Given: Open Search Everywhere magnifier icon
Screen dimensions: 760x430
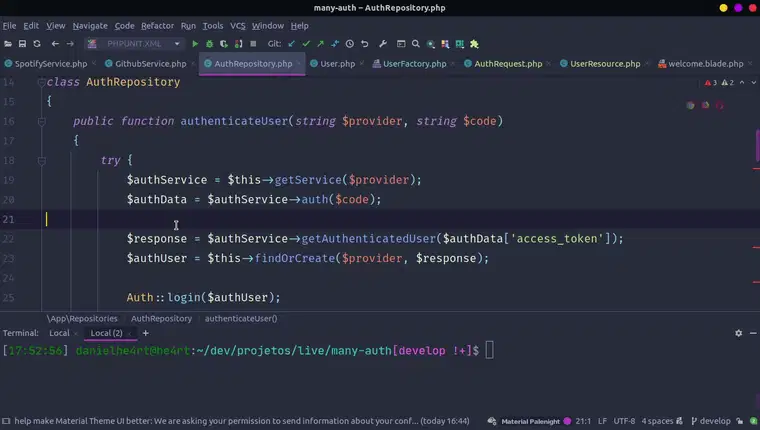Looking at the screenshot, I should pyautogui.click(x=415, y=44).
